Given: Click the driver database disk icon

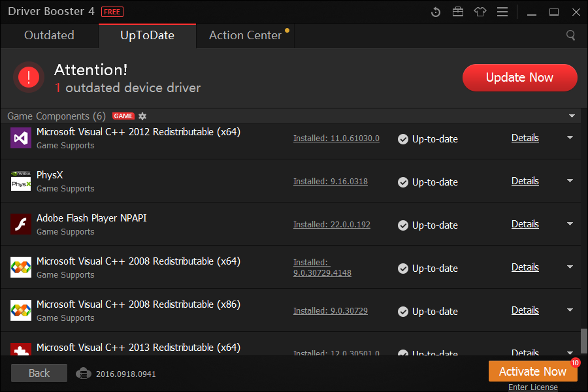Looking at the screenshot, I should coord(83,374).
